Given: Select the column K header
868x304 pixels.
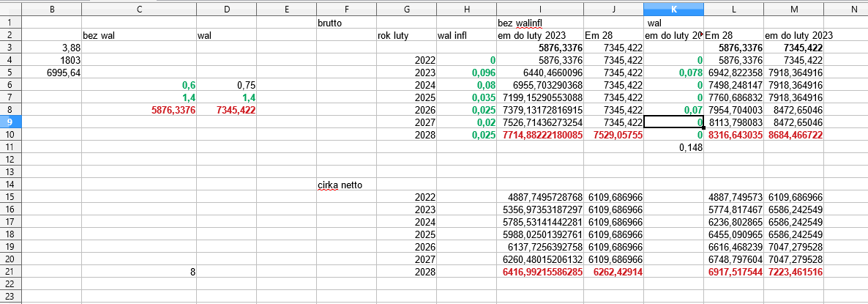Looking at the screenshot, I should pyautogui.click(x=673, y=10).
